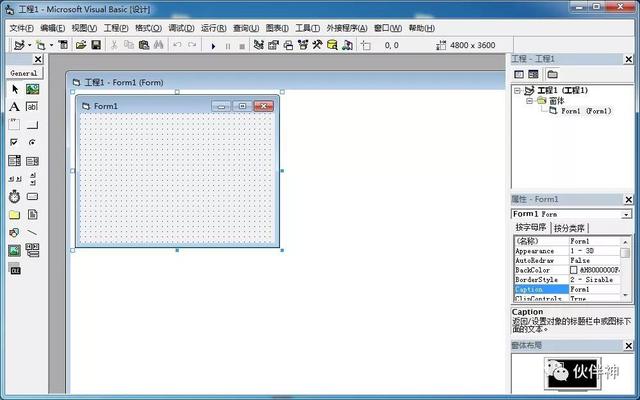This screenshot has height=400, width=640.
Task: Toggle Folders in the project panel
Action: 552,74
